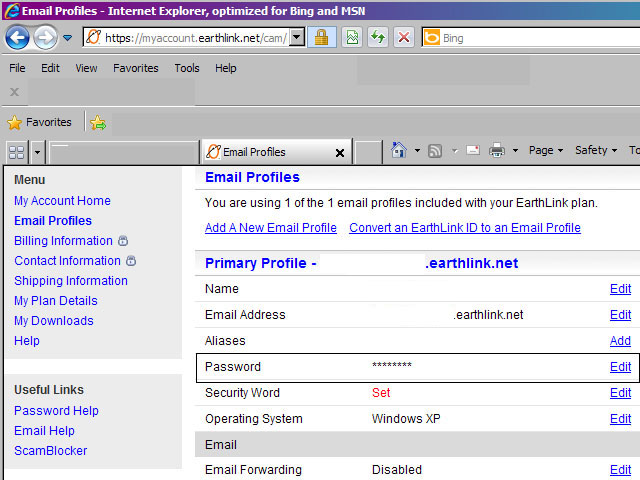The image size is (640, 480).
Task: Click the security lock padlock icon
Action: [322, 38]
